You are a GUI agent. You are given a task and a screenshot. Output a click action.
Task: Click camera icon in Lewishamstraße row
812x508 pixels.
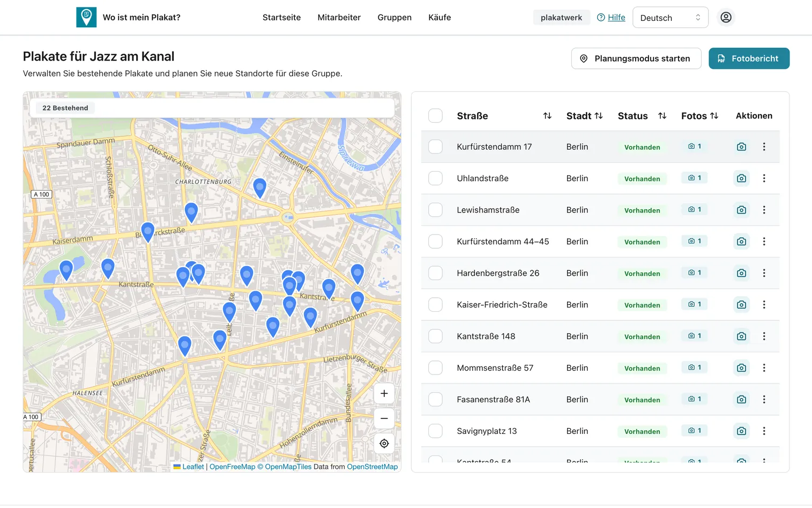pyautogui.click(x=741, y=210)
